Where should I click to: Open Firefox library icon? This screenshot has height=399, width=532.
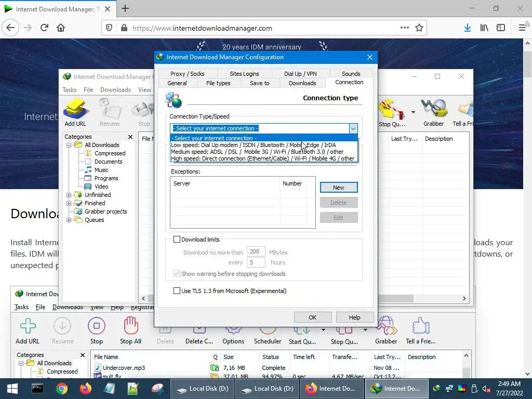[484, 28]
